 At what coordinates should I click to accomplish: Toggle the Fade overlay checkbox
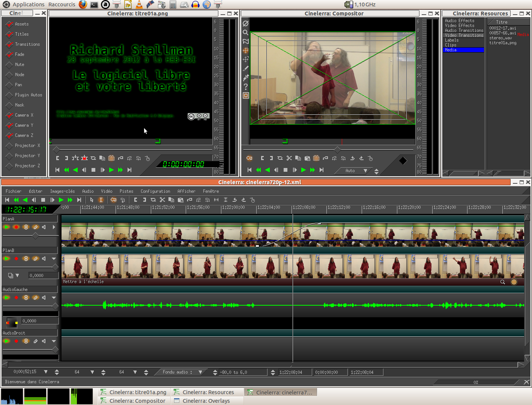click(9, 54)
